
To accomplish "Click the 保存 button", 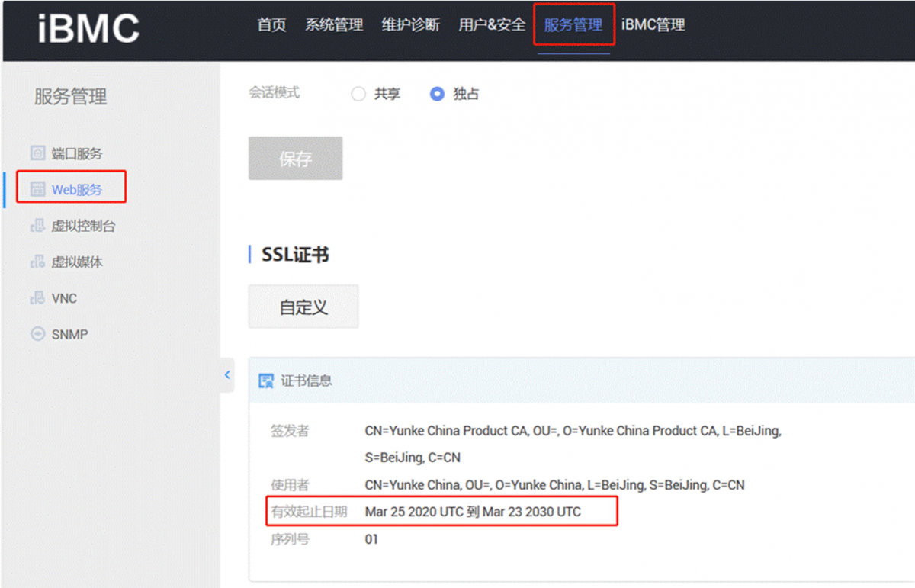I will (295, 159).
